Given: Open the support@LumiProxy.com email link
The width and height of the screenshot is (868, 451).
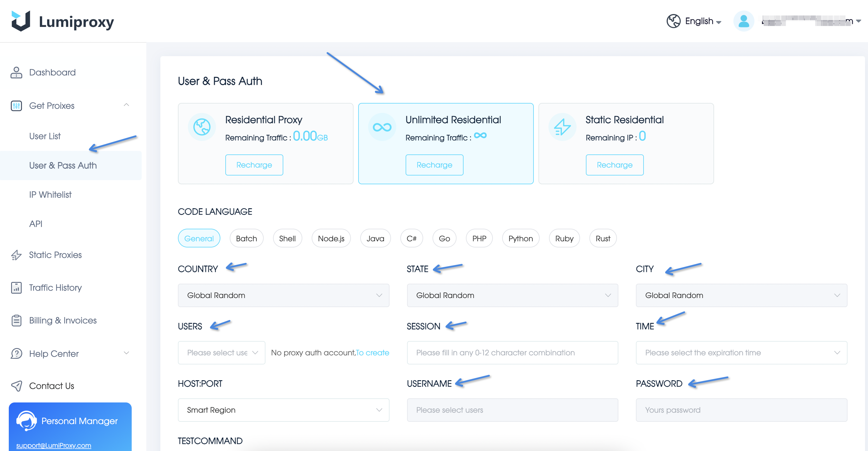Looking at the screenshot, I should click(54, 445).
